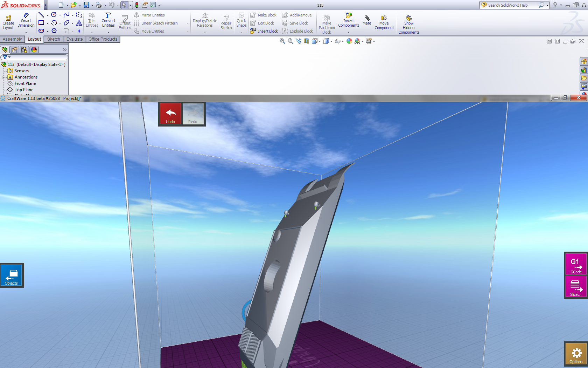
Task: Click the Objects button in CraftWare
Action: pyautogui.click(x=11, y=275)
